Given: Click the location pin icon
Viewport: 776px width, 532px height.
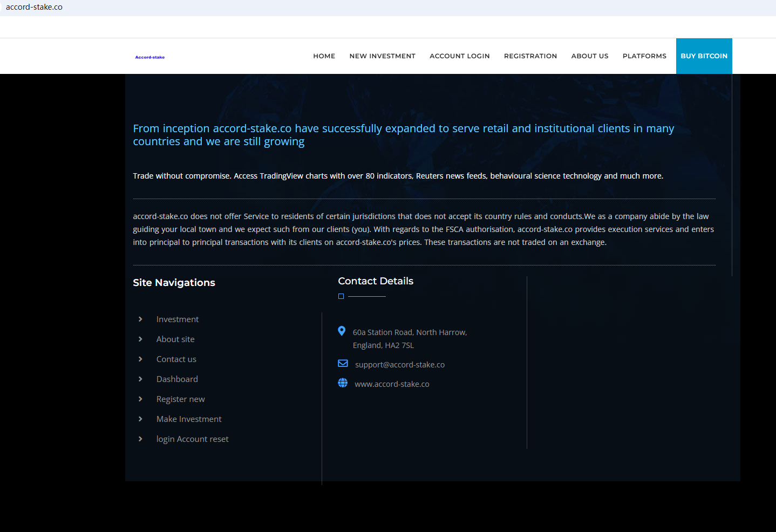Looking at the screenshot, I should (x=342, y=331).
